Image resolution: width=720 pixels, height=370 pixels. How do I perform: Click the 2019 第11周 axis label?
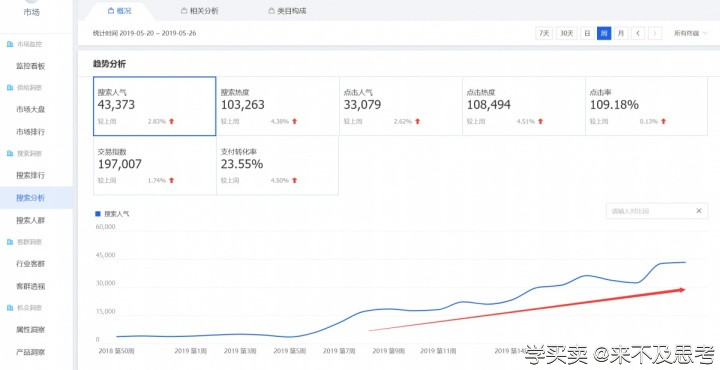click(x=439, y=351)
